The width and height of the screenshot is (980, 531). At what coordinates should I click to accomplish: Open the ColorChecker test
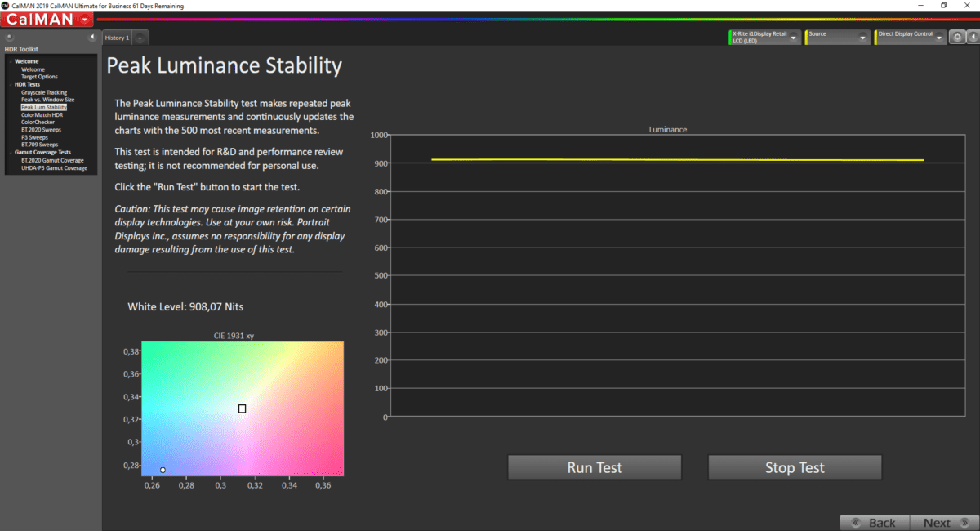pyautogui.click(x=38, y=123)
